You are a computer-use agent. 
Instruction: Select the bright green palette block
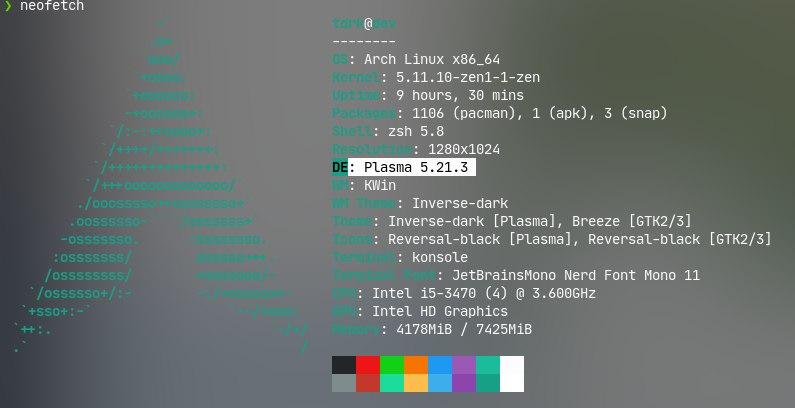pos(392,365)
